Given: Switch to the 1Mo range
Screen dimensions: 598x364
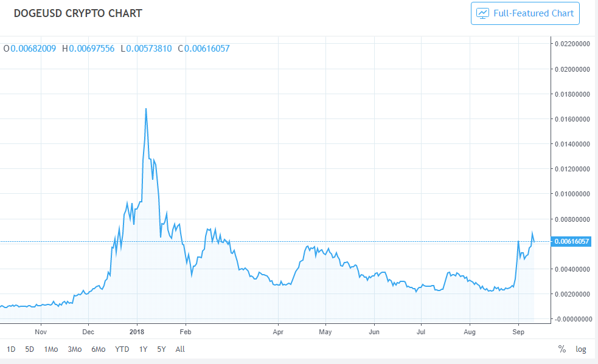Looking at the screenshot, I should [x=50, y=349].
